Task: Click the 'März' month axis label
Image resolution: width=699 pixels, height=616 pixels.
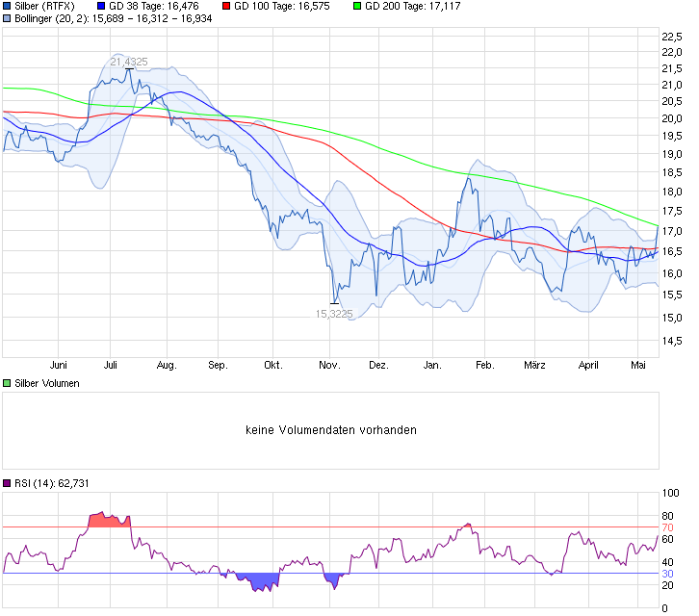Action: [534, 365]
